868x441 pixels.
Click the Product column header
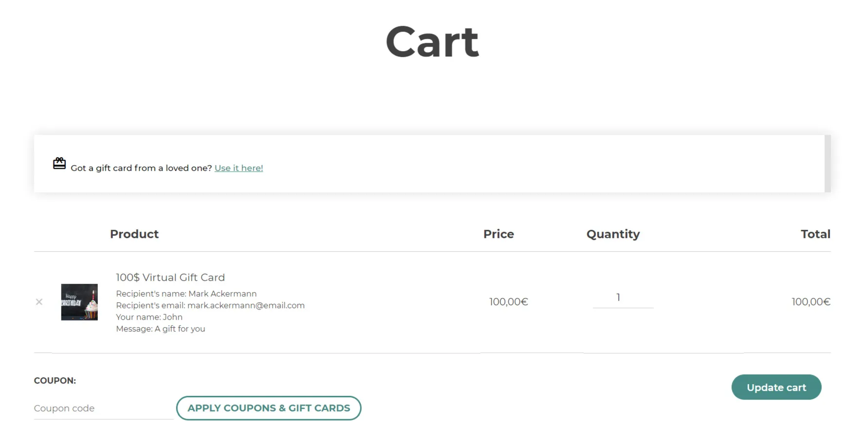click(x=134, y=234)
